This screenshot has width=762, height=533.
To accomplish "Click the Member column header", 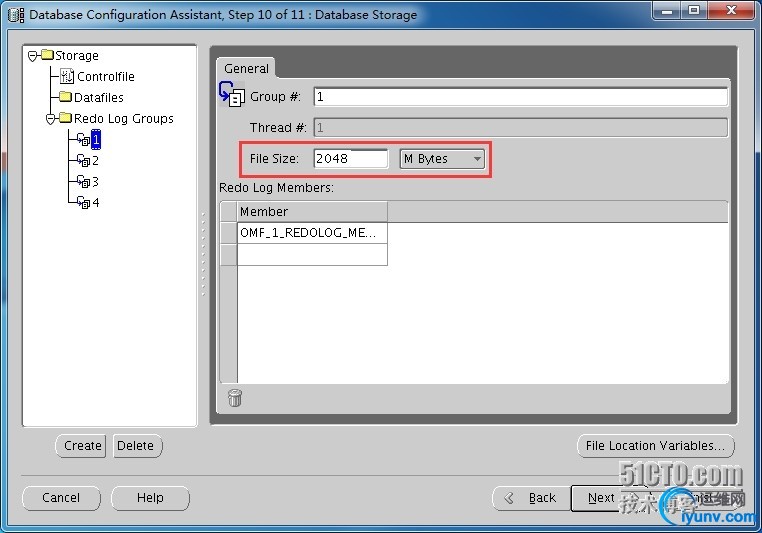I will (x=312, y=212).
